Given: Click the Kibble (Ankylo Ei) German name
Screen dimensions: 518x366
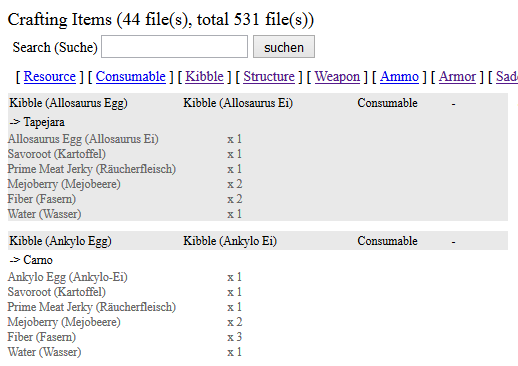Looking at the screenshot, I should tap(230, 241).
